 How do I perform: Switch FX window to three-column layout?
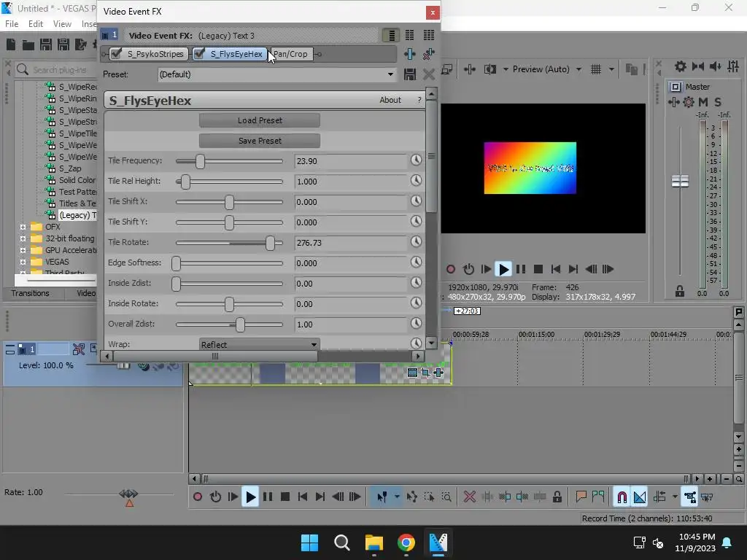pyautogui.click(x=429, y=35)
